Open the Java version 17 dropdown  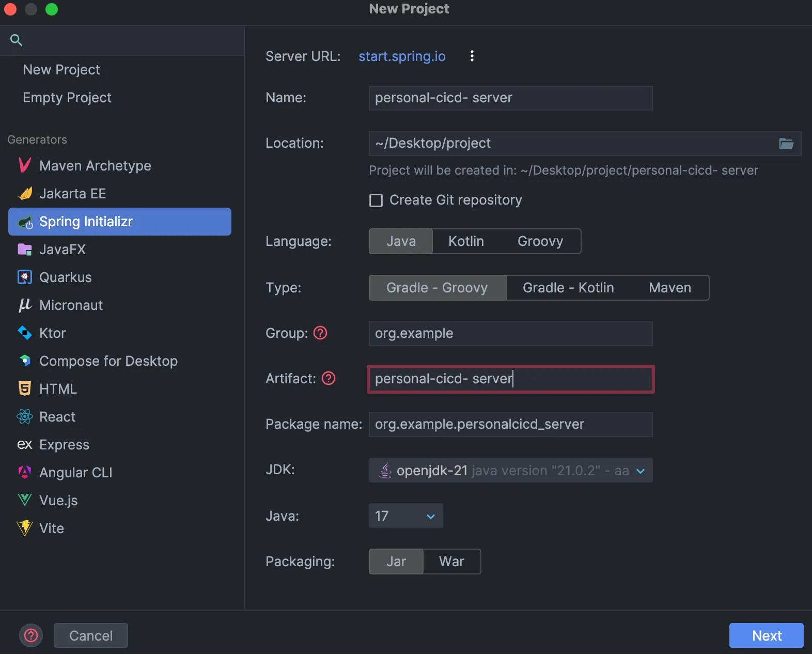405,516
